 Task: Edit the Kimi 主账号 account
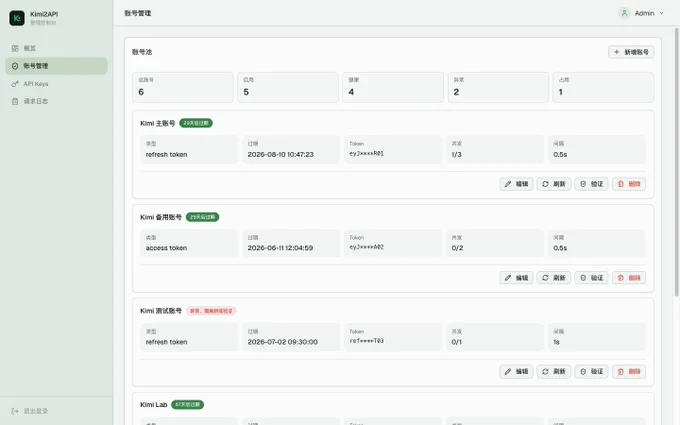coord(516,184)
